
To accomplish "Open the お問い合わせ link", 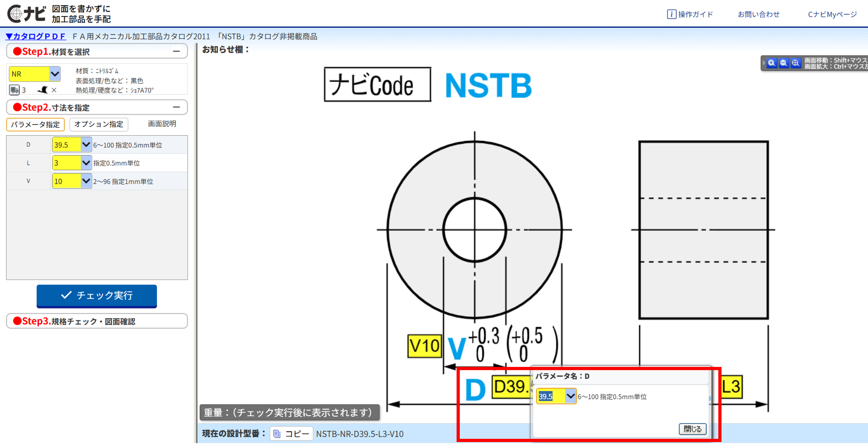I will [758, 14].
